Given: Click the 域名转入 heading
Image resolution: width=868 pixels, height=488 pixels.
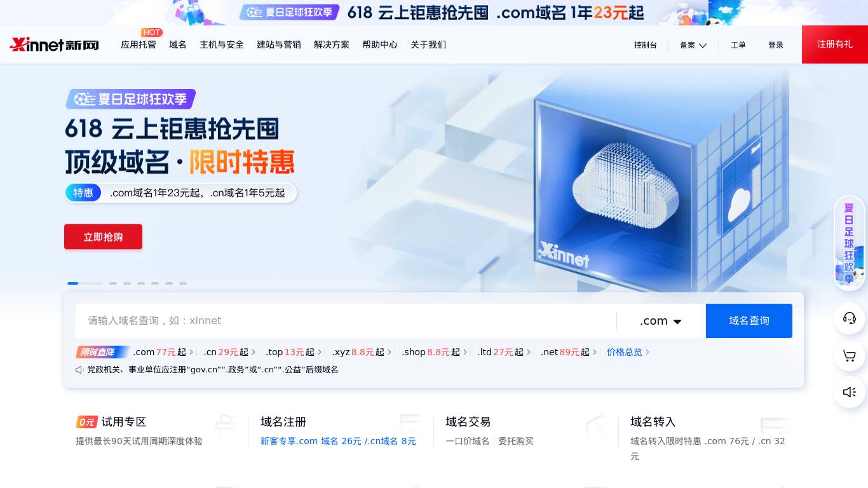Looking at the screenshot, I should tap(653, 422).
